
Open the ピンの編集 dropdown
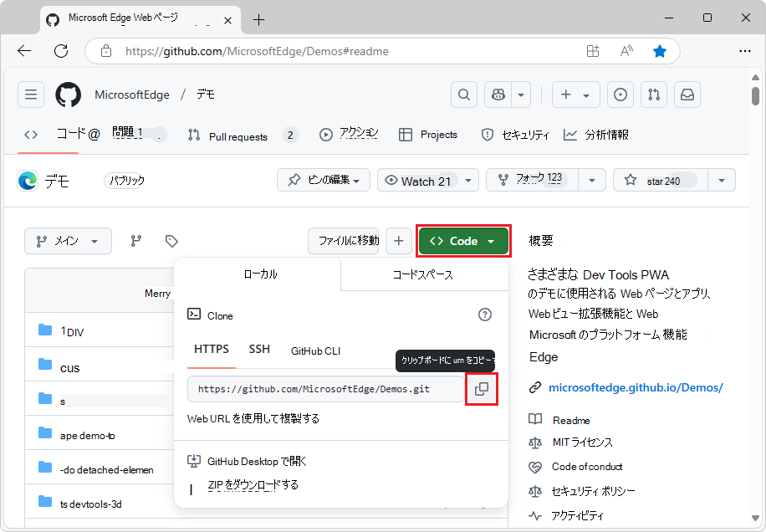(324, 179)
